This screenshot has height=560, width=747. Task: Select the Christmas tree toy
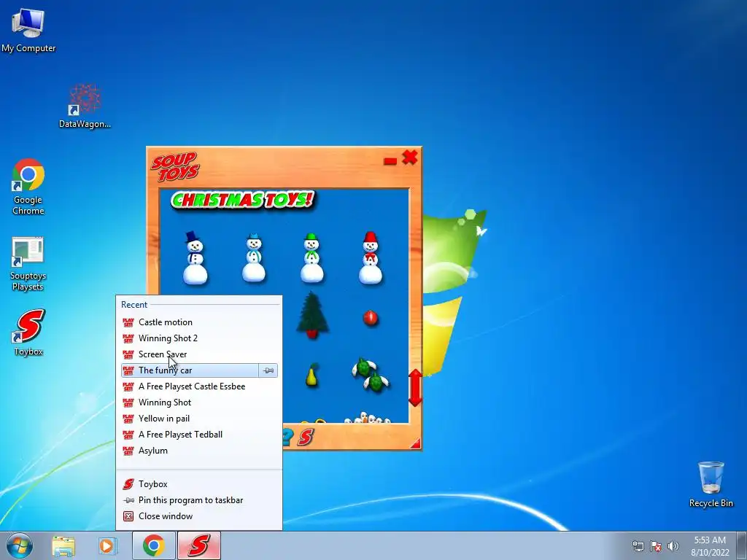pos(312,315)
